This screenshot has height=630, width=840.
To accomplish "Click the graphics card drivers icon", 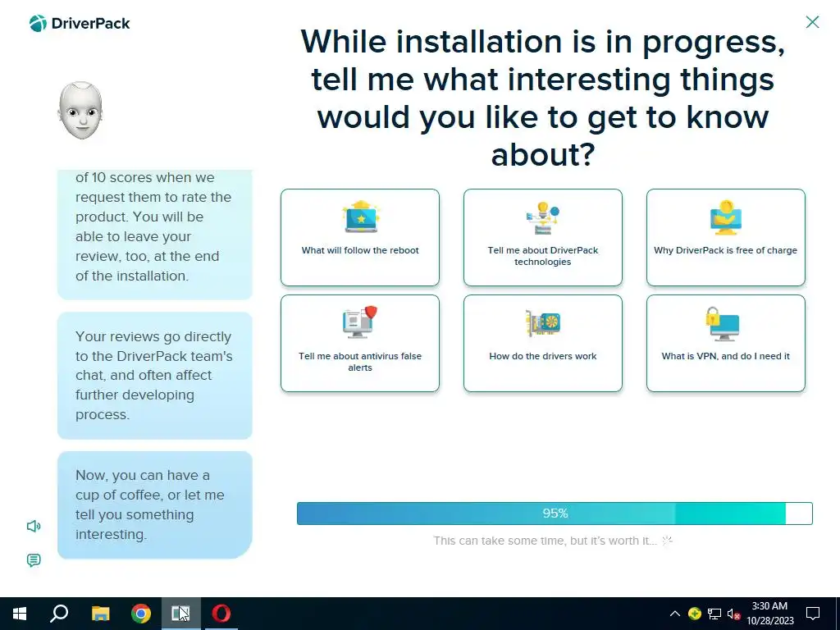I will 543,323.
